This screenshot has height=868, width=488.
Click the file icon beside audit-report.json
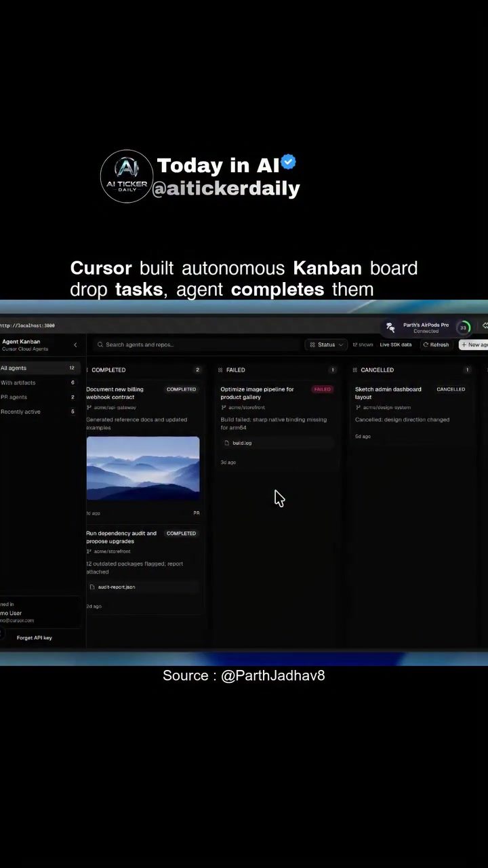coord(92,587)
